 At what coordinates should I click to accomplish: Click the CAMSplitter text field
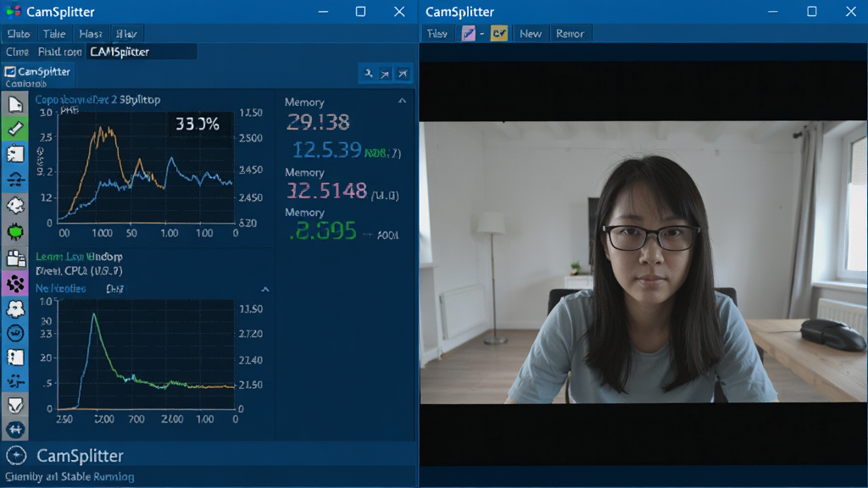point(142,52)
